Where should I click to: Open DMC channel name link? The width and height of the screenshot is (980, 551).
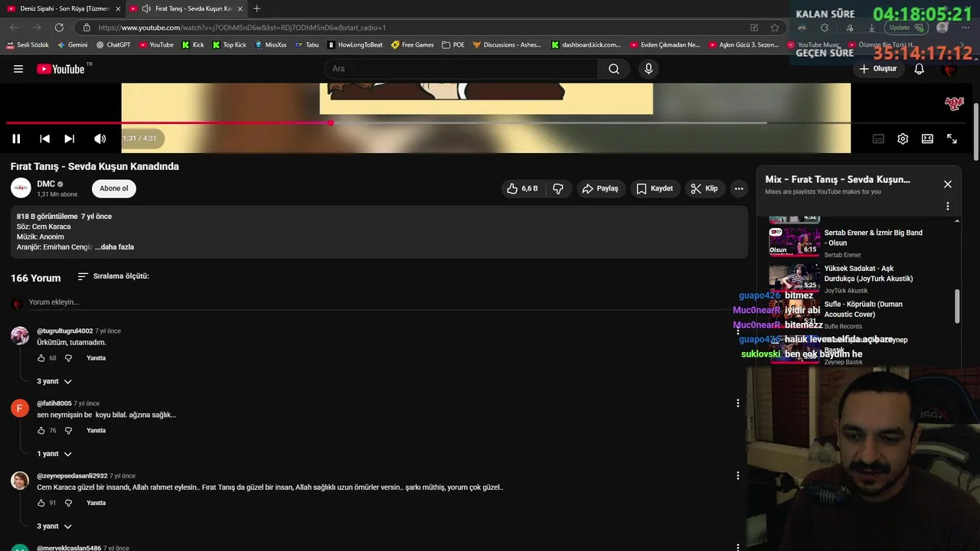(x=46, y=184)
